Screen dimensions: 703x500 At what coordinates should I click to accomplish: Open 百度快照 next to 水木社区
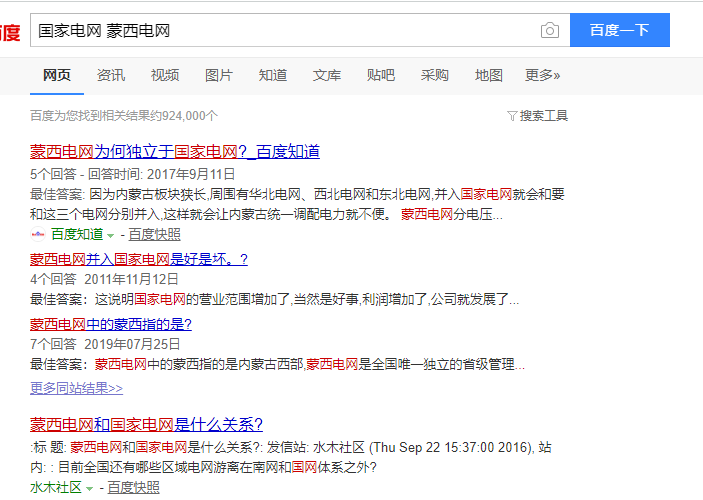pos(134,487)
